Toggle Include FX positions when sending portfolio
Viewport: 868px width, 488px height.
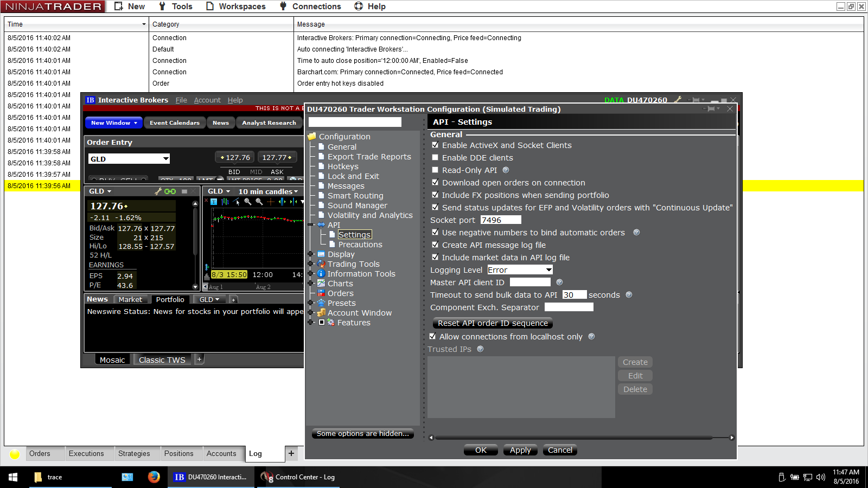(435, 195)
